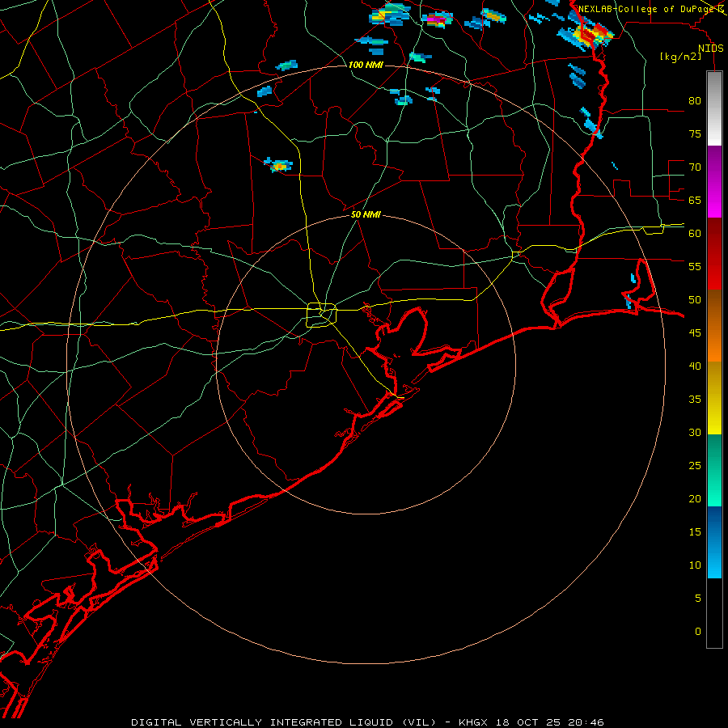
Task: Choose the black bottom segment of color scale
Action: [x=714, y=613]
